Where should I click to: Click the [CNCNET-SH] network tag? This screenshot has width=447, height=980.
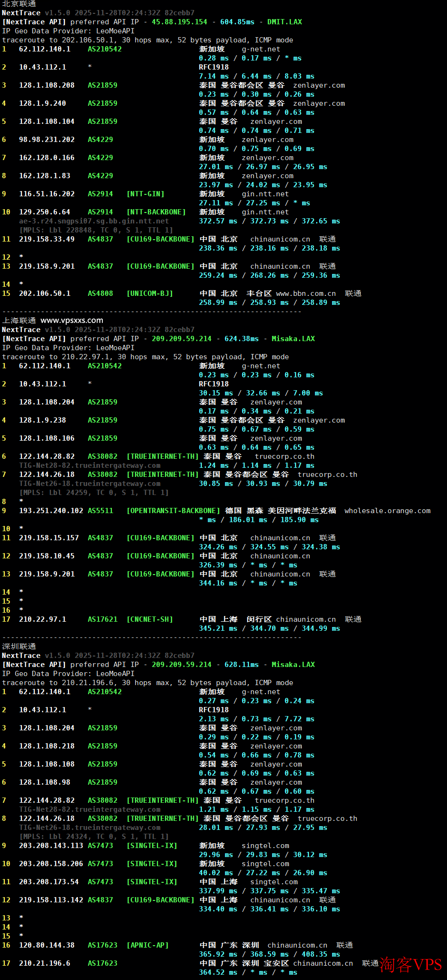(149, 619)
